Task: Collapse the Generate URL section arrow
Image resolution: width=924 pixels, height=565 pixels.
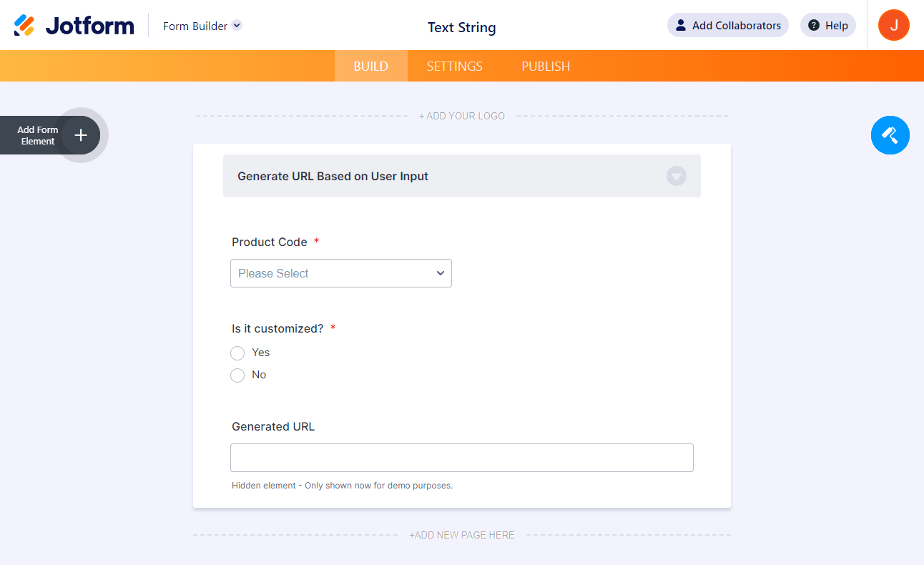Action: [x=676, y=176]
